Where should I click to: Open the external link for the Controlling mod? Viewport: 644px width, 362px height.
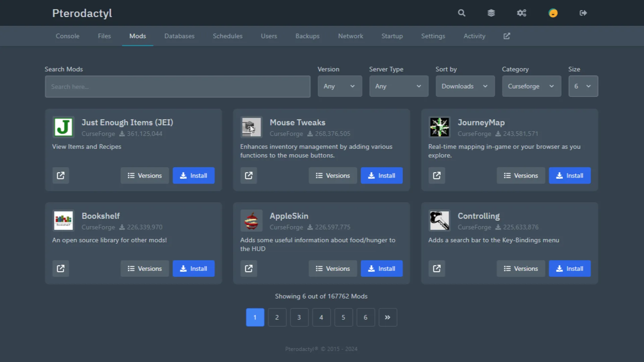coord(437,268)
